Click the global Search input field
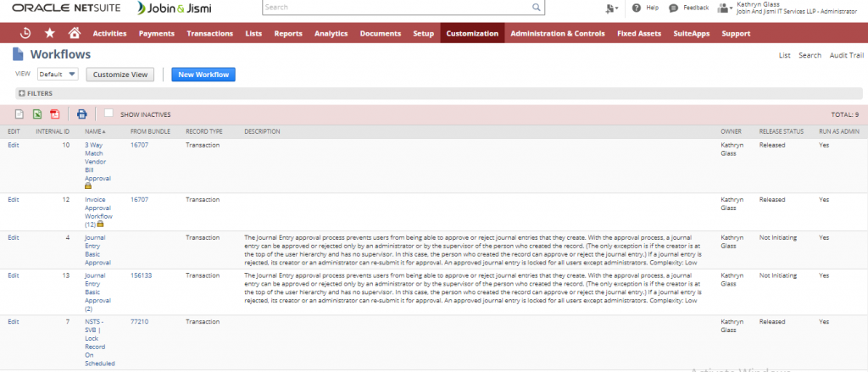Image resolution: width=868 pixels, height=372 pixels. (x=398, y=8)
